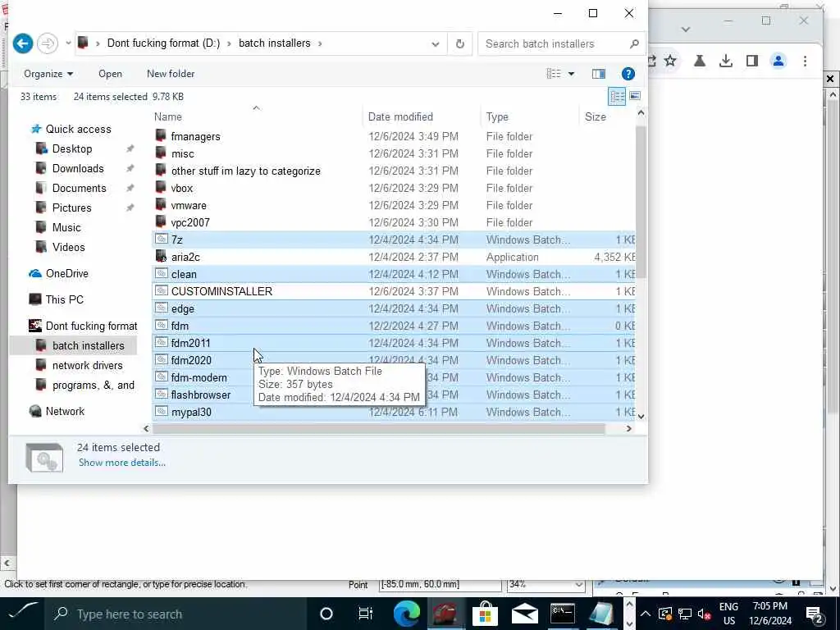Click the edge batch file icon
The image size is (840, 630).
click(162, 308)
